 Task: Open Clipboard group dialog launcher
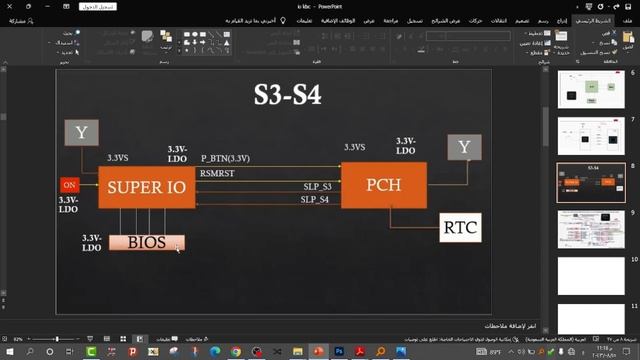578,62
